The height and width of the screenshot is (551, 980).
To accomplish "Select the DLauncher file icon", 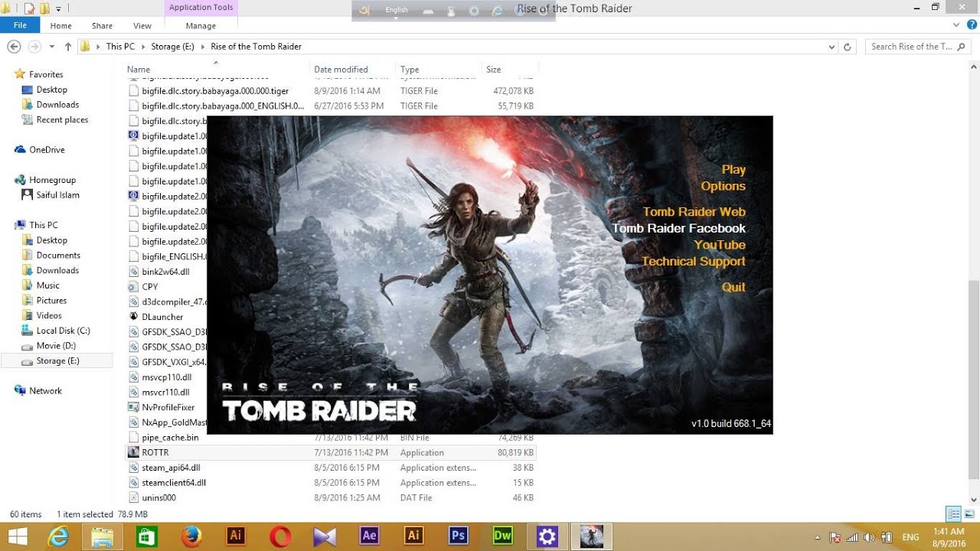I will (x=134, y=317).
